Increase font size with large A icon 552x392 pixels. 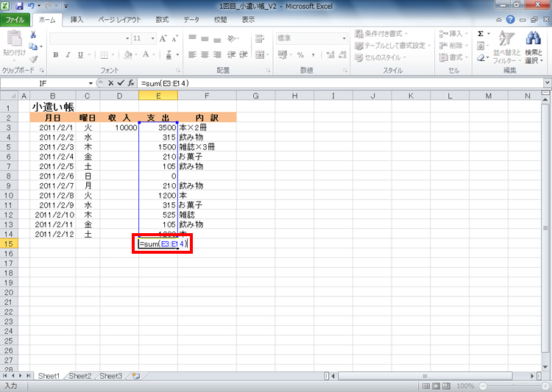tap(163, 38)
